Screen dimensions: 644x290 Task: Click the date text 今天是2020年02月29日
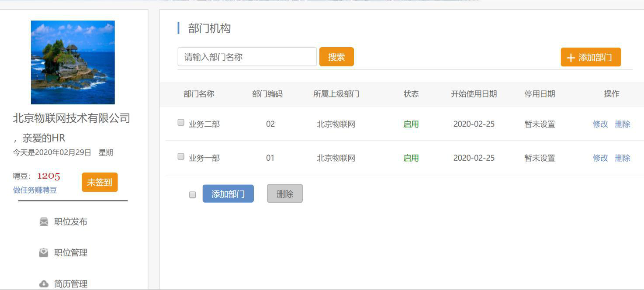point(52,152)
